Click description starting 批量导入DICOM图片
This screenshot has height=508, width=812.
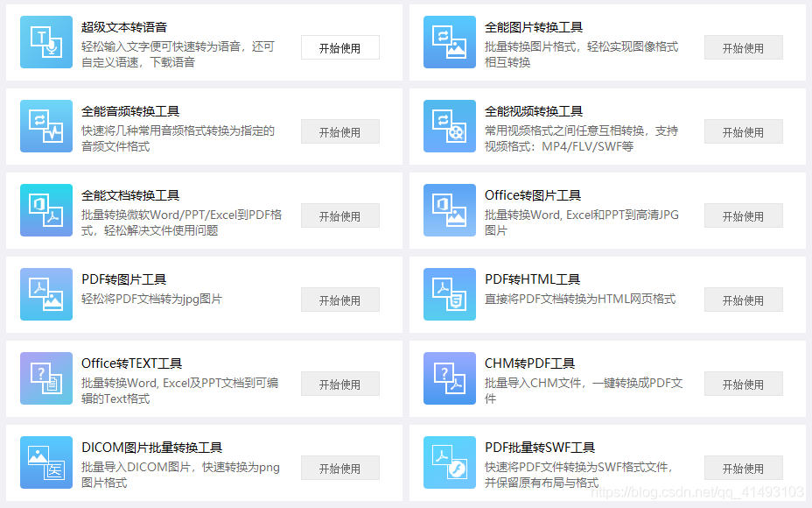click(181, 475)
